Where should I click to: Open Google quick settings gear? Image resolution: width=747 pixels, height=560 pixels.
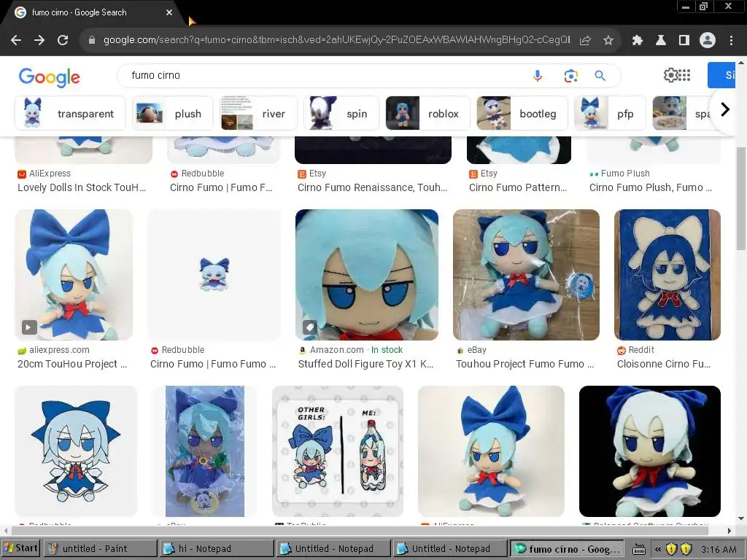pyautogui.click(x=670, y=75)
